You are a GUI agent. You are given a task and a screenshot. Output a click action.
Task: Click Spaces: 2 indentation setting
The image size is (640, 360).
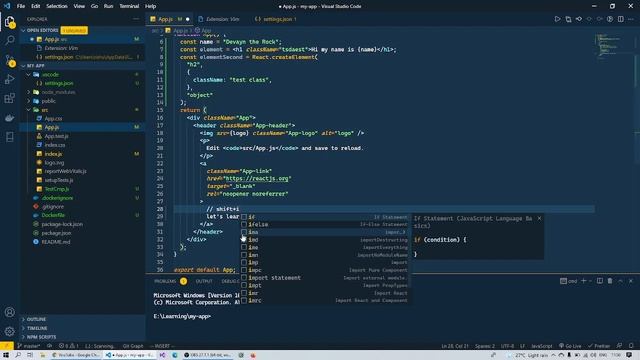pyautogui.click(x=485, y=346)
